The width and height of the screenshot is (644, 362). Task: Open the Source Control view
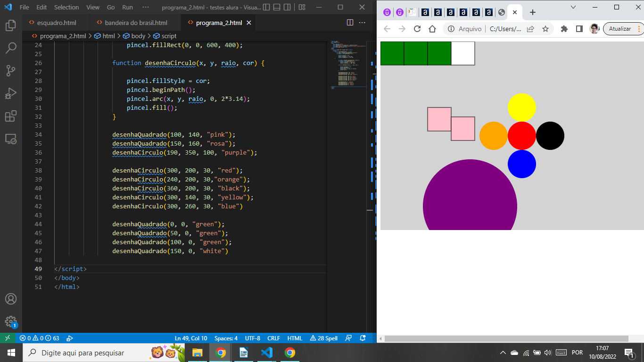[x=11, y=71]
